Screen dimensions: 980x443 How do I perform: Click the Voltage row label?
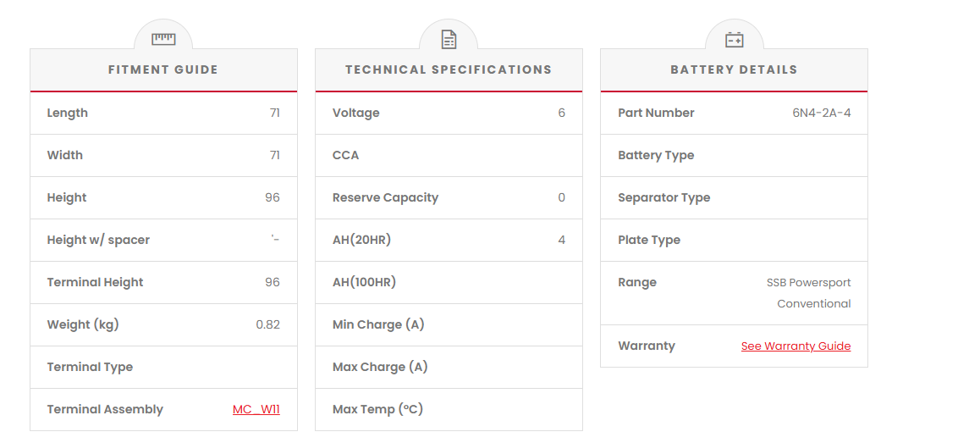tap(355, 114)
